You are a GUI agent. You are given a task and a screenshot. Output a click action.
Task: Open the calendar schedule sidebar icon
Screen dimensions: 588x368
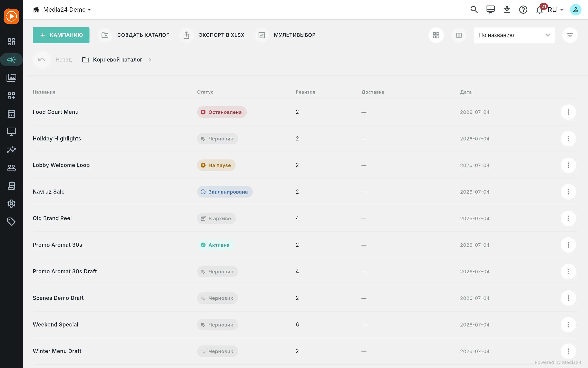coord(11,114)
